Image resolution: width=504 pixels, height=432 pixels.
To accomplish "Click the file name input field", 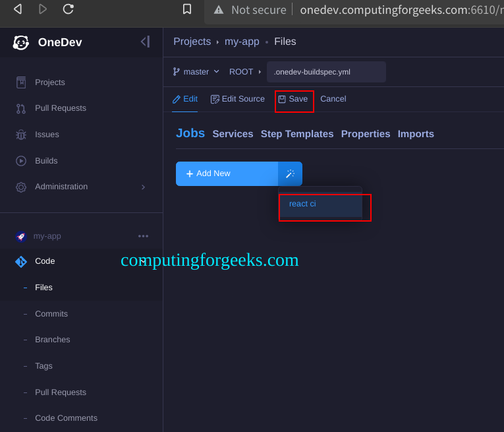I will point(326,72).
